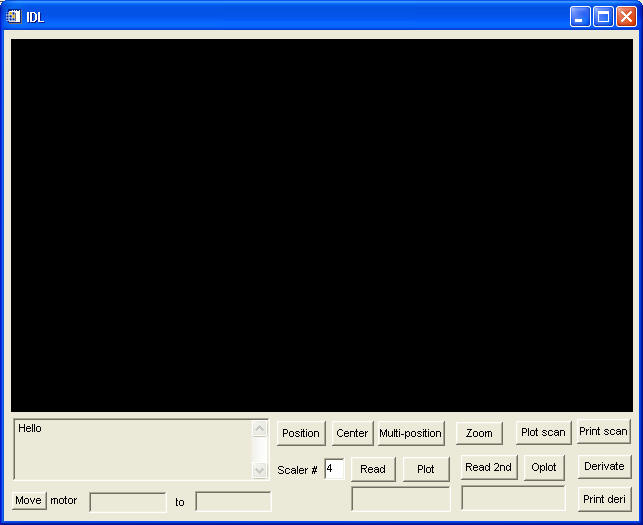Click the Center button

tap(352, 433)
